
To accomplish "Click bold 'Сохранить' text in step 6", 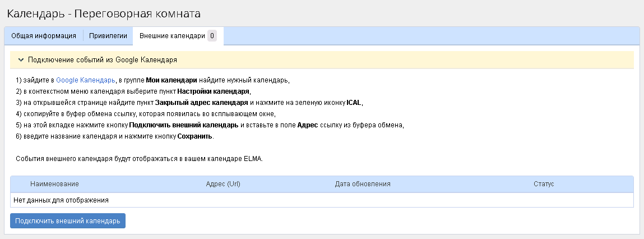I will 195,137.
